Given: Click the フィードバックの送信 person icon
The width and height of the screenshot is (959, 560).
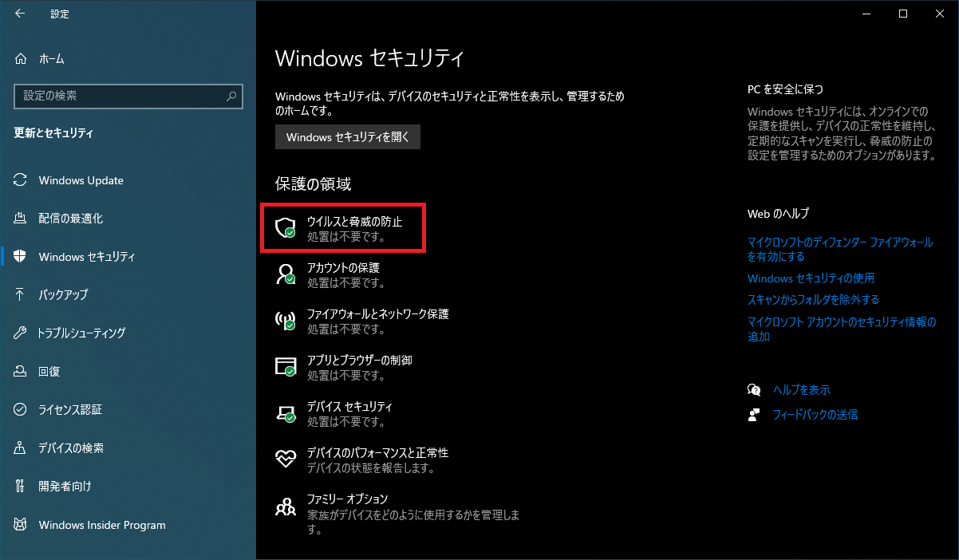Looking at the screenshot, I should pyautogui.click(x=754, y=415).
